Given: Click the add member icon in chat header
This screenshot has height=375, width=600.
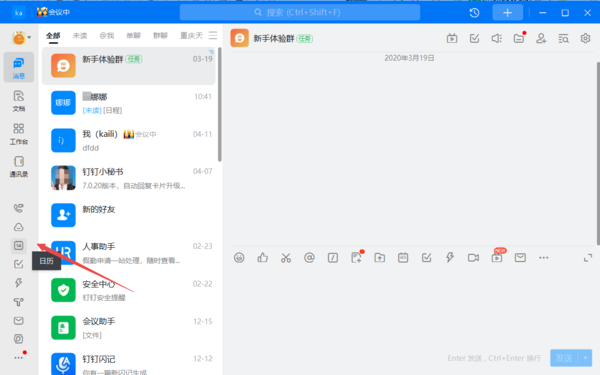Looking at the screenshot, I should pyautogui.click(x=541, y=38).
